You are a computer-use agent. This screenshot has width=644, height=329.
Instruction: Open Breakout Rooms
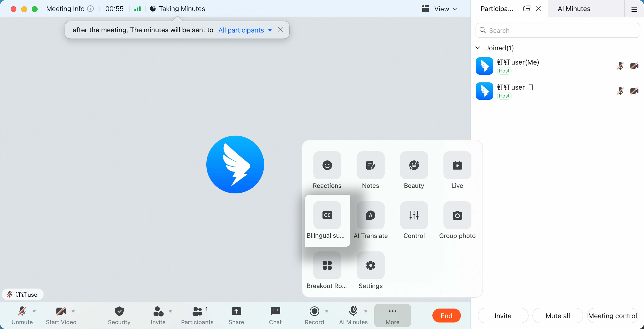click(327, 265)
